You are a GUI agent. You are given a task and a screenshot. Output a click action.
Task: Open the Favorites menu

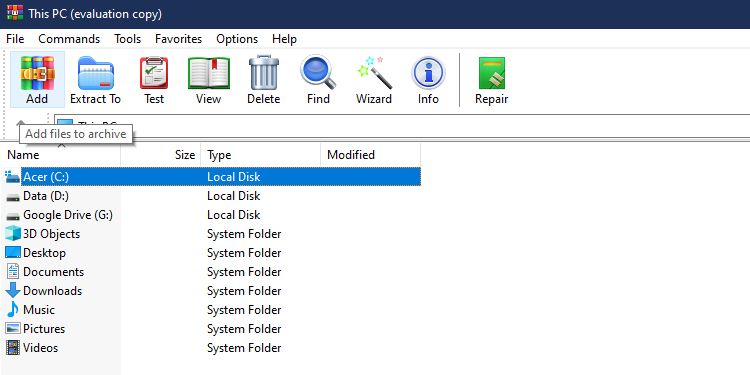tap(178, 39)
